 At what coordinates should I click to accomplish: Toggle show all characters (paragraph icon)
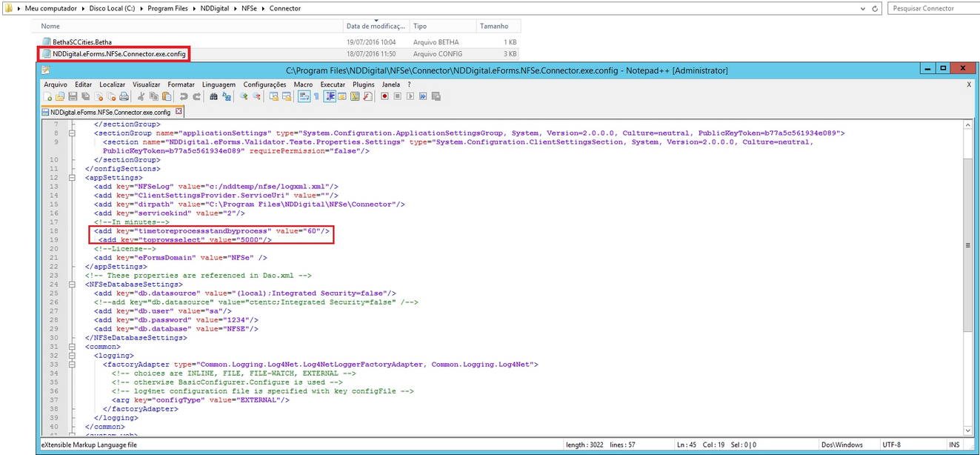[316, 96]
